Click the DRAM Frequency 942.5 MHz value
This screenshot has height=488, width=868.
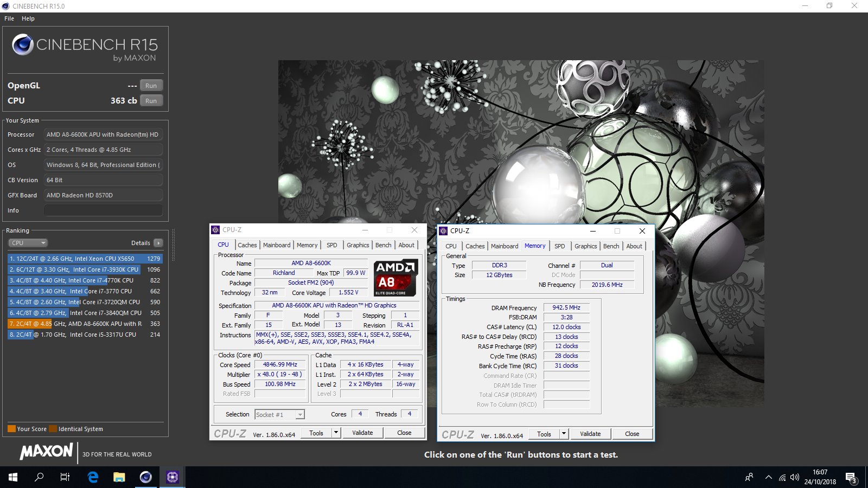click(566, 307)
